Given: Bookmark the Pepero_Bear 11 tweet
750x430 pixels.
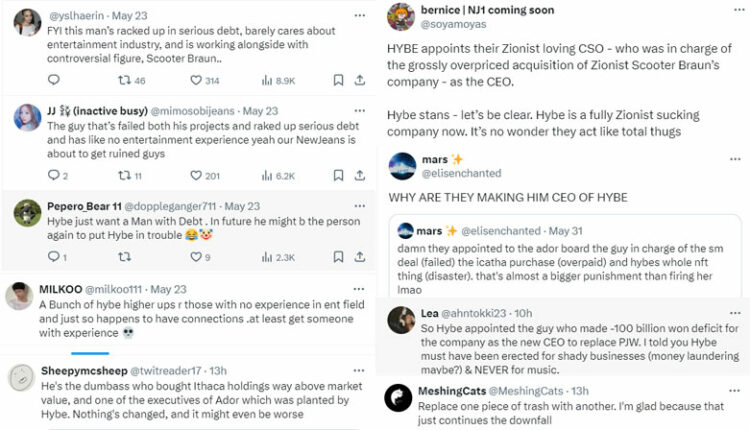Looking at the screenshot, I should (338, 257).
